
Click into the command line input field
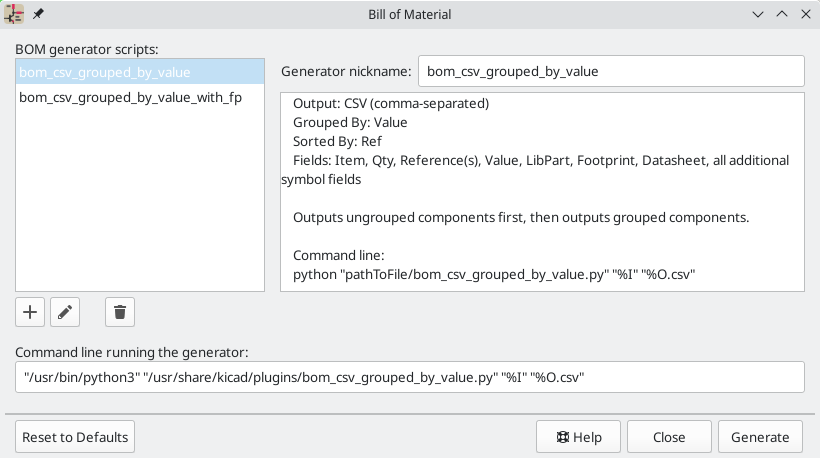click(410, 377)
